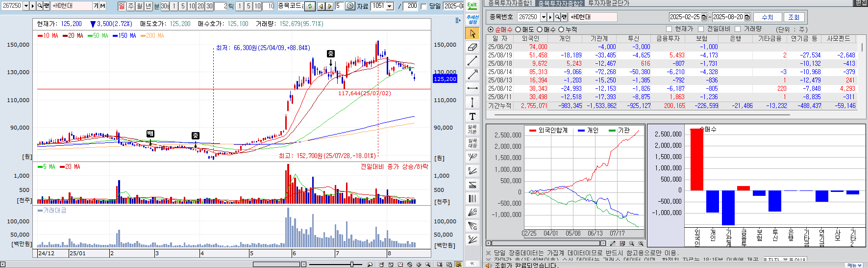
Task: Switch to 투자자평균단가 tab
Action: point(608,3)
